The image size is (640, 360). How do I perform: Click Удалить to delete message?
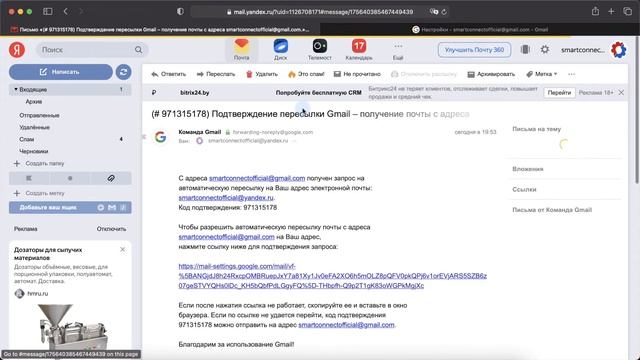(x=262, y=74)
